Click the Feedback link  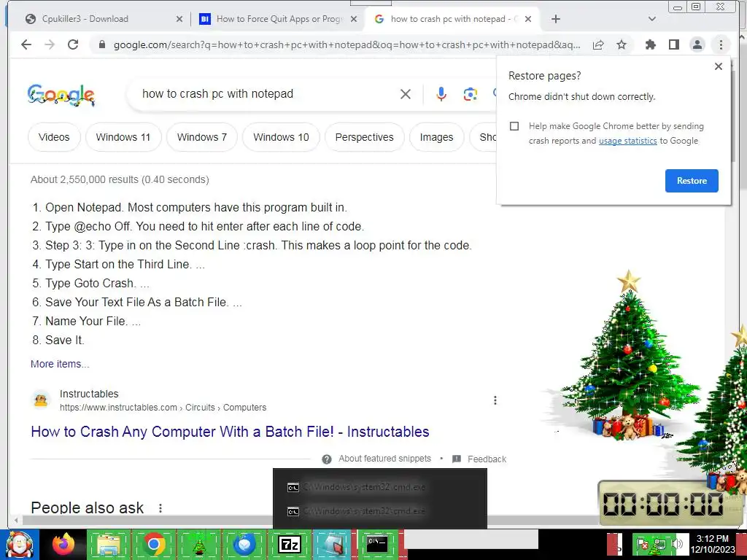coord(487,459)
